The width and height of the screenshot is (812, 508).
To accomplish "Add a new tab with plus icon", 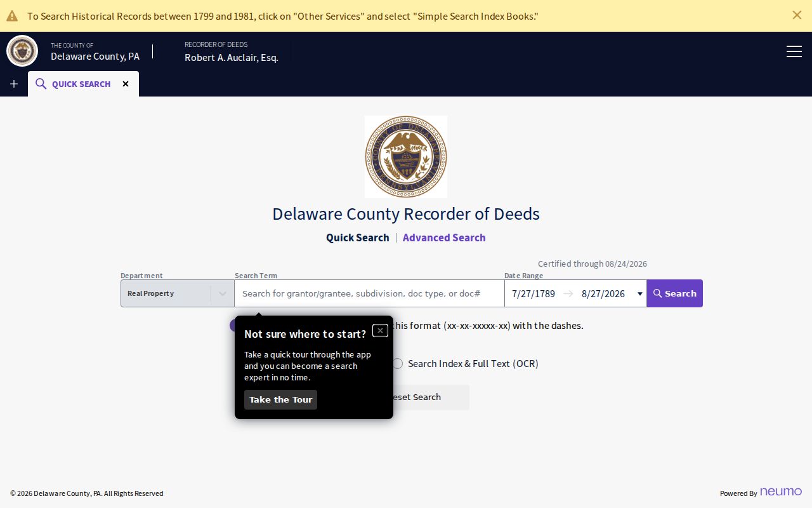I will click(14, 84).
